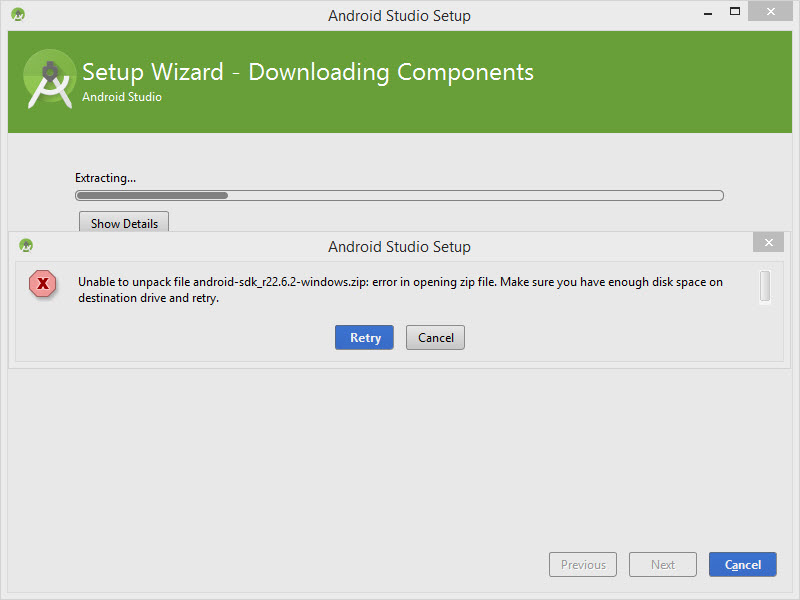Click the main window title text
The image size is (800, 600).
click(x=399, y=16)
